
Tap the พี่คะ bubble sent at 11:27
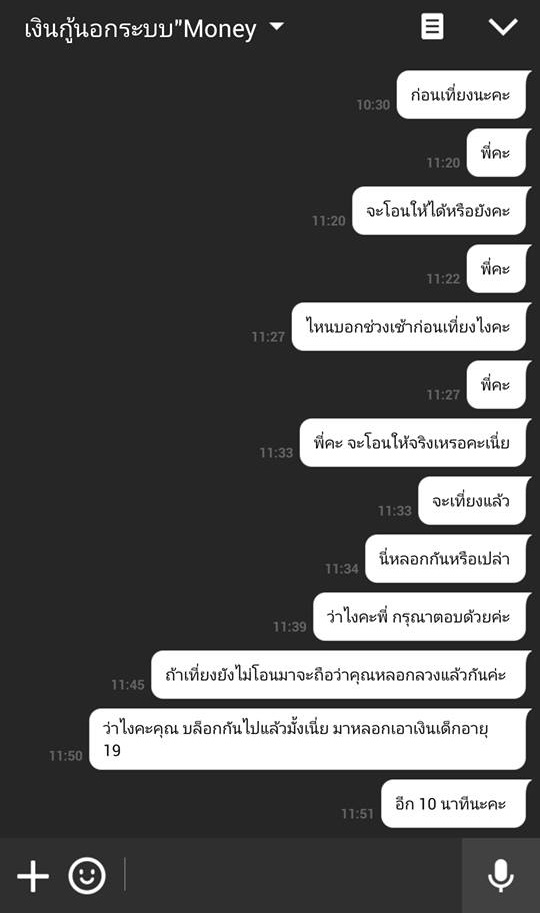click(498, 385)
